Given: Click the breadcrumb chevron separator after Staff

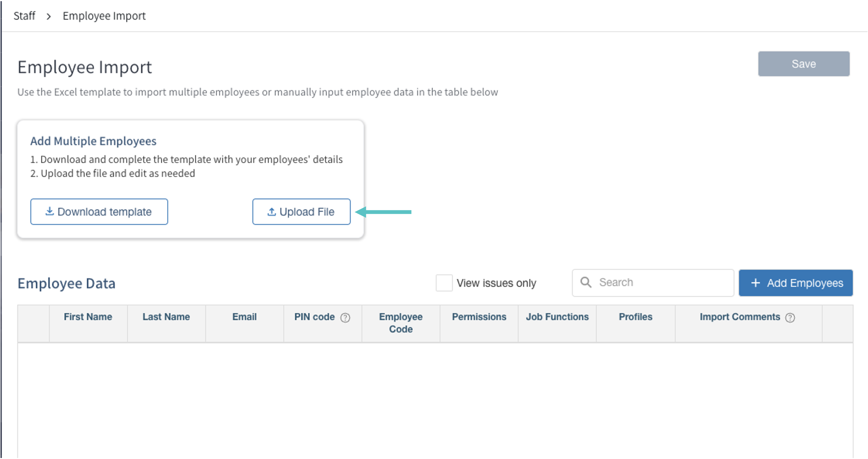Looking at the screenshot, I should pyautogui.click(x=49, y=16).
